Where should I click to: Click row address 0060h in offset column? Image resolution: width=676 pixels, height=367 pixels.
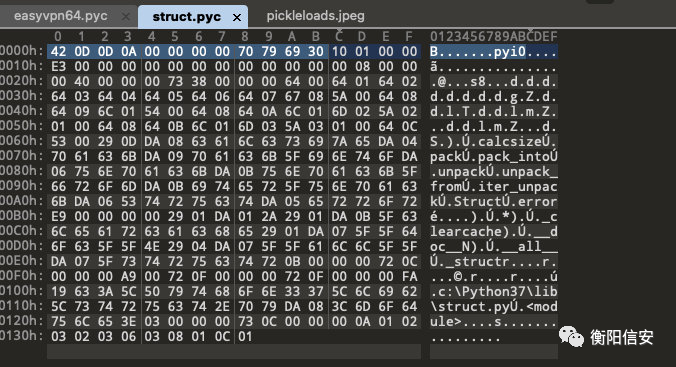pos(22,141)
